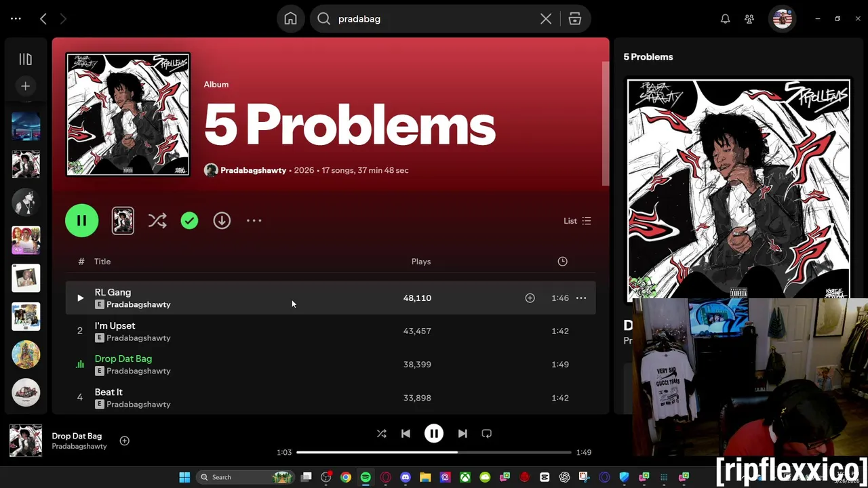868x488 pixels.
Task: Skip to the previous track
Action: [x=406, y=434]
